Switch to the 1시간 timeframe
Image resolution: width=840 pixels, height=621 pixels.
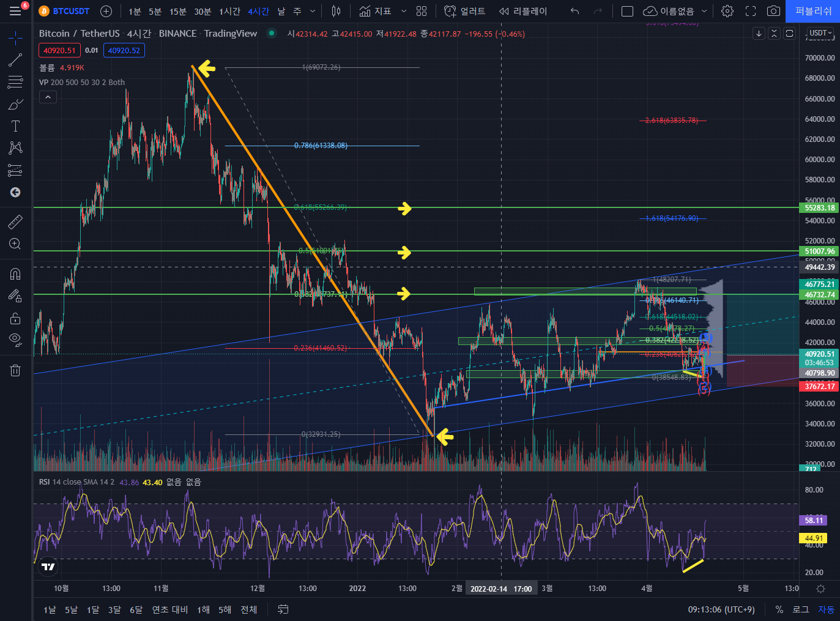click(229, 11)
